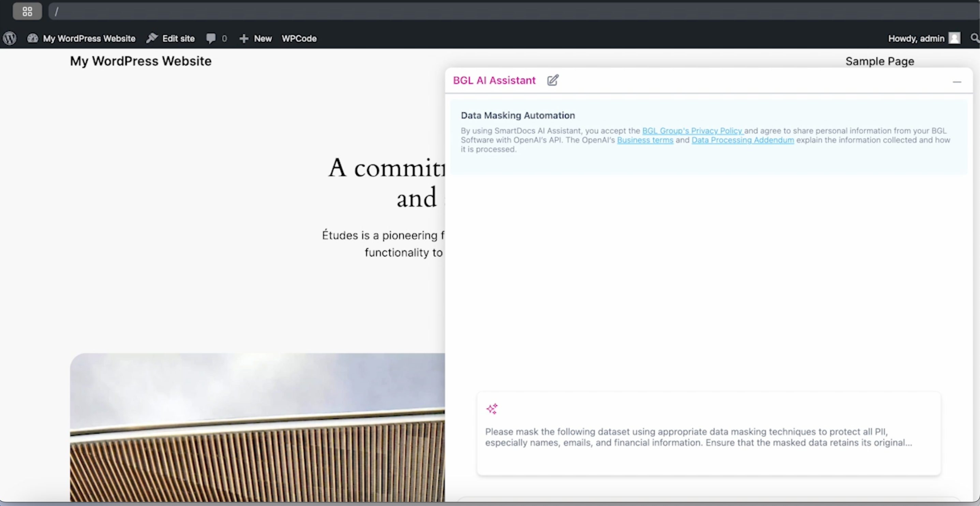980x506 pixels.
Task: Click the New content menu item
Action: [255, 39]
